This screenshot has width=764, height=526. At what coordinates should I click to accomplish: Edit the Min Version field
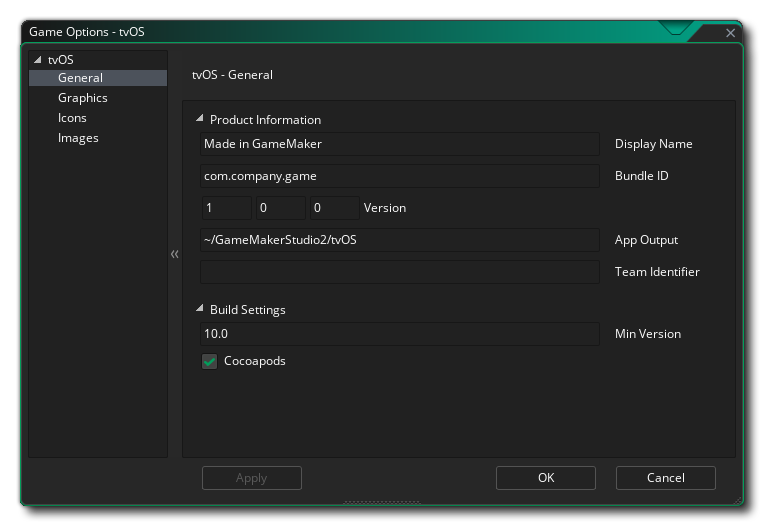click(400, 334)
